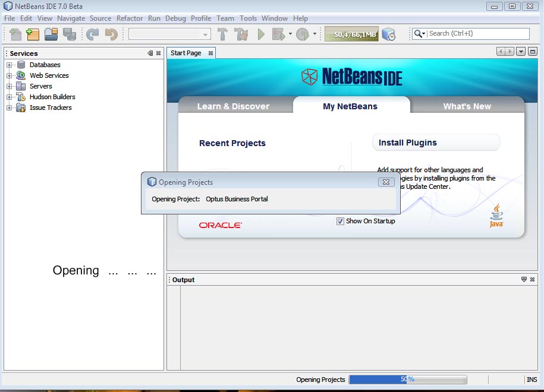Screen dimensions: 544x392
Task: Minimize the Services panel to the side
Action: point(150,53)
